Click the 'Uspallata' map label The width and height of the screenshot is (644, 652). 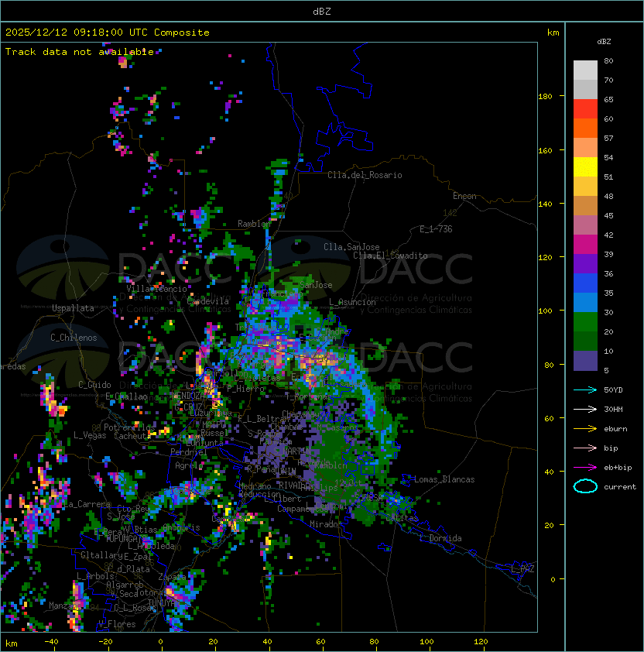coord(73,308)
